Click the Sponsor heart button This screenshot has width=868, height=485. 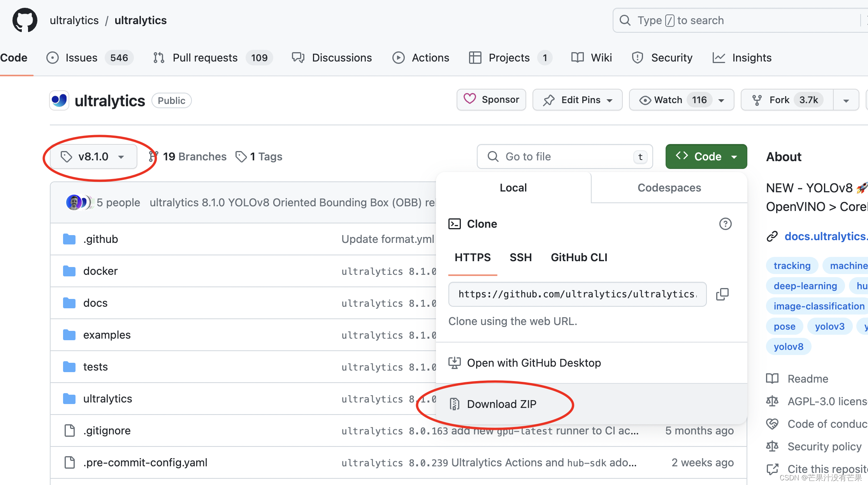tap(491, 100)
